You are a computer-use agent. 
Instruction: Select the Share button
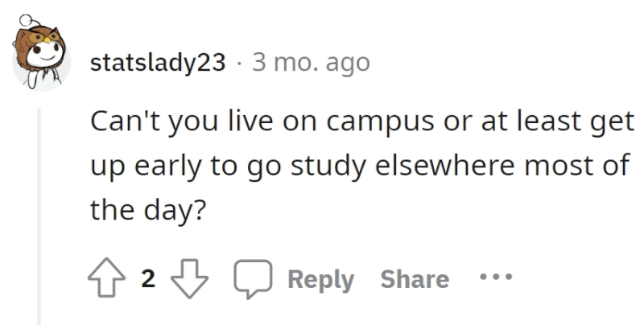click(415, 279)
